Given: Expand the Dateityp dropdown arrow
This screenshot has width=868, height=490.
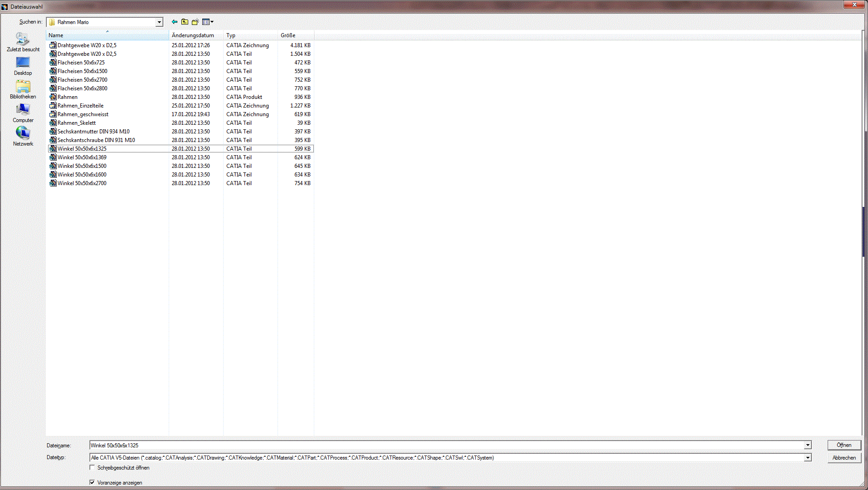Looking at the screenshot, I should 808,458.
